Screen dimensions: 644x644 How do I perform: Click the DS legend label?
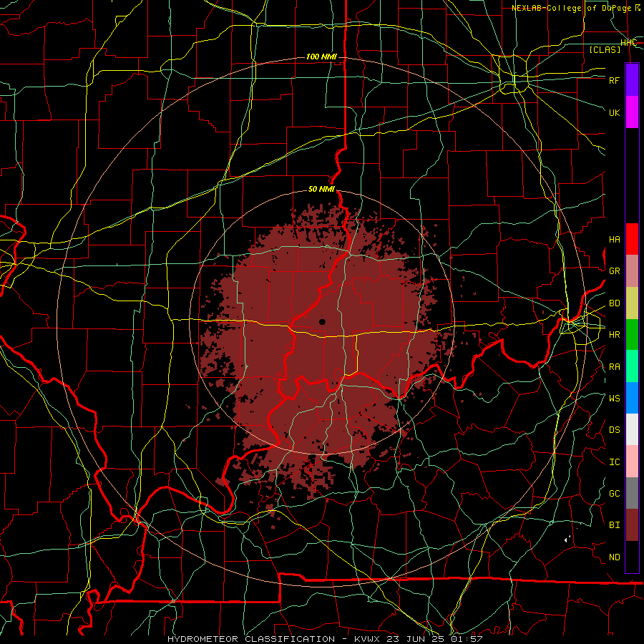click(x=615, y=430)
